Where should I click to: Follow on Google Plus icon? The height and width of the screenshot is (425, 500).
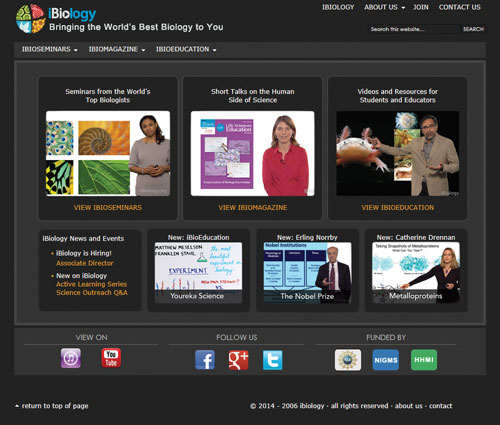[238, 360]
